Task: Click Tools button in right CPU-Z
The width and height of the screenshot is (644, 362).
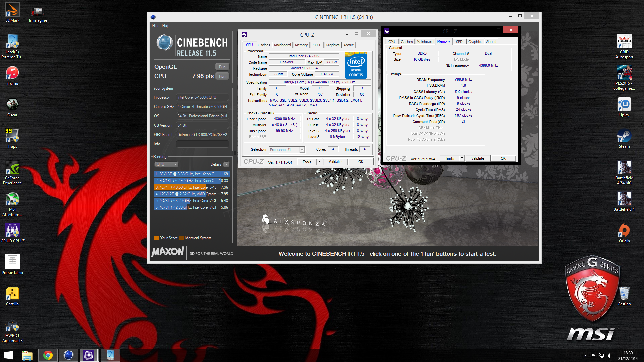Action: 449,158
